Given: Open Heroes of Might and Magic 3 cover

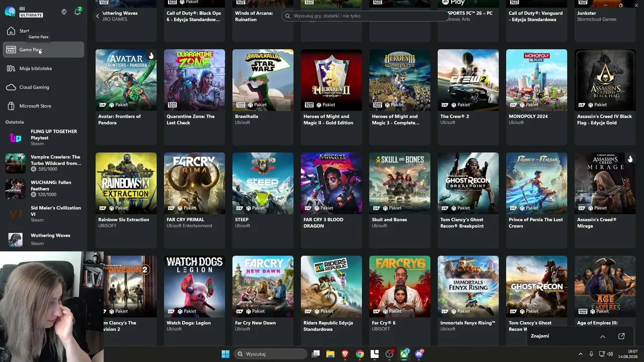Looking at the screenshot, I should [399, 80].
